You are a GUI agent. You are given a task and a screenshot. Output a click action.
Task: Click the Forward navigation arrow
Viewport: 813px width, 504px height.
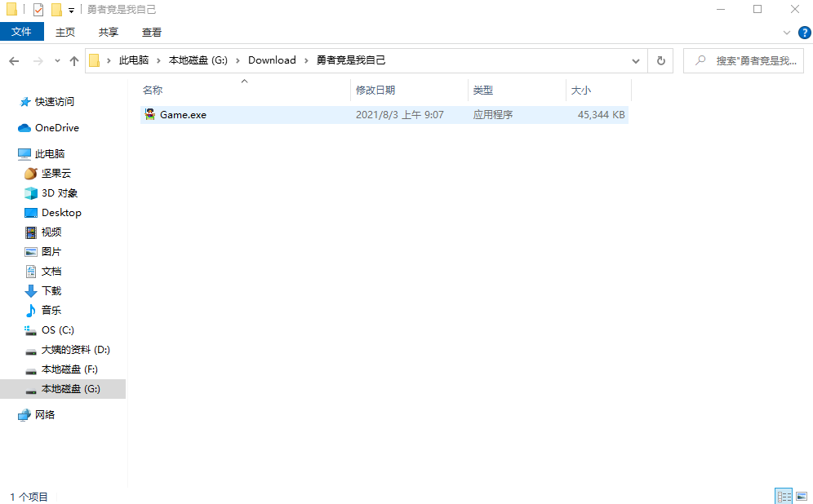pyautogui.click(x=38, y=61)
